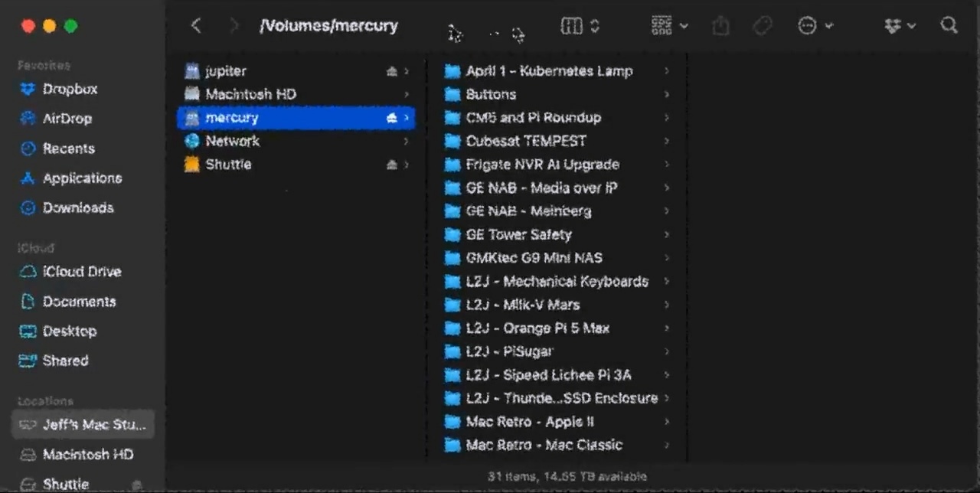The width and height of the screenshot is (980, 493).
Task: Select Applications in the sidebar
Action: [x=82, y=178]
